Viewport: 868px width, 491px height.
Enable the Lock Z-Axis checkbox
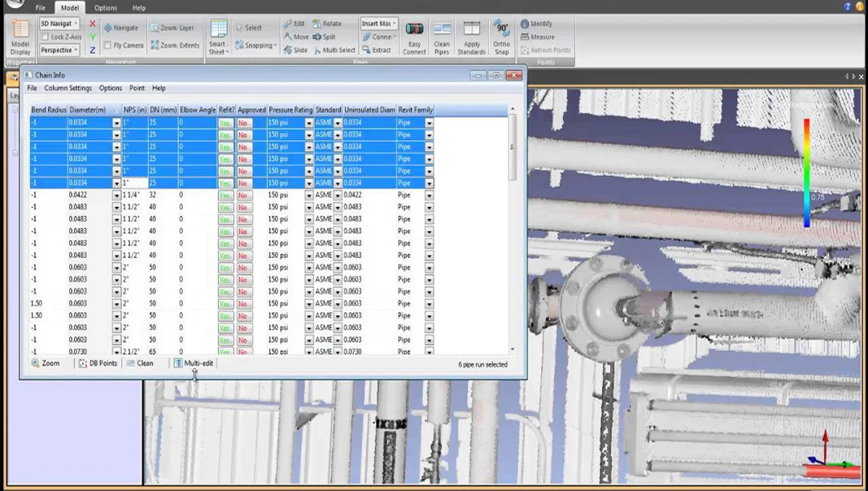pos(46,37)
